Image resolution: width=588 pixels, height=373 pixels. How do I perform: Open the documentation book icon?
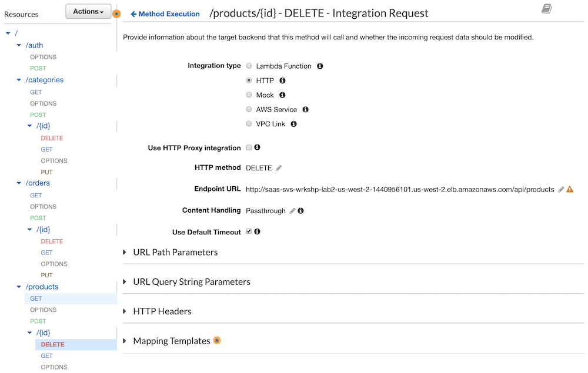pyautogui.click(x=547, y=9)
